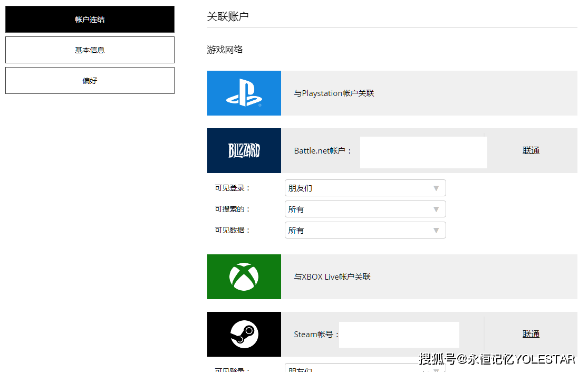This screenshot has height=372, width=588.
Task: Click the Steam logo icon
Action: [x=244, y=334]
